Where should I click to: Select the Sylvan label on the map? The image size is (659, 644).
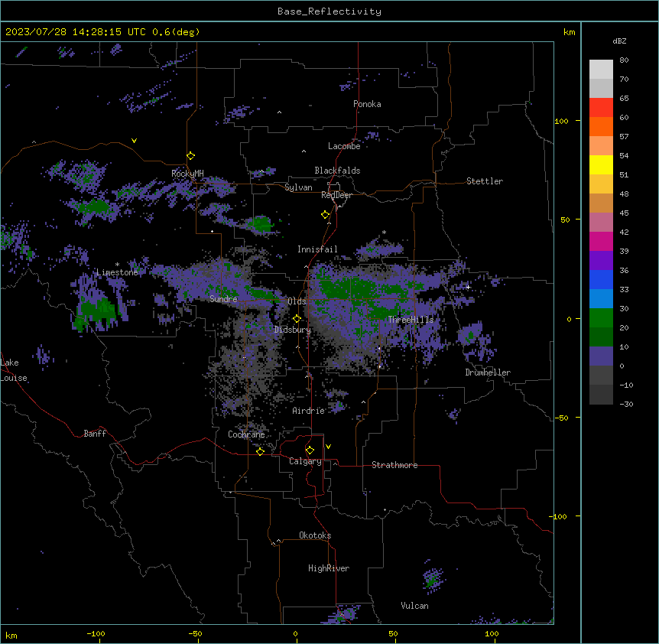point(298,187)
